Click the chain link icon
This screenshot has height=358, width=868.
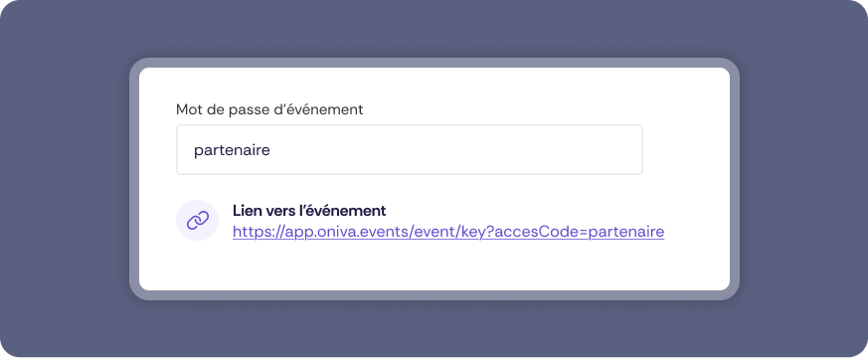198,220
